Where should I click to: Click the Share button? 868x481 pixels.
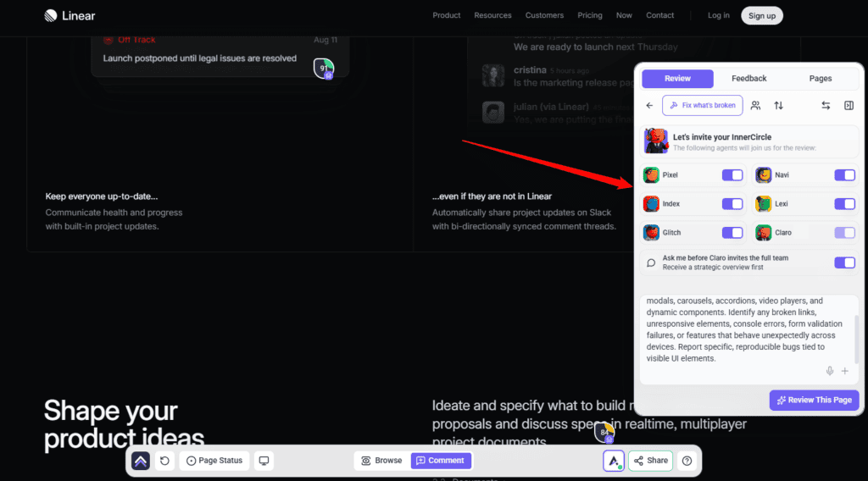click(x=650, y=461)
